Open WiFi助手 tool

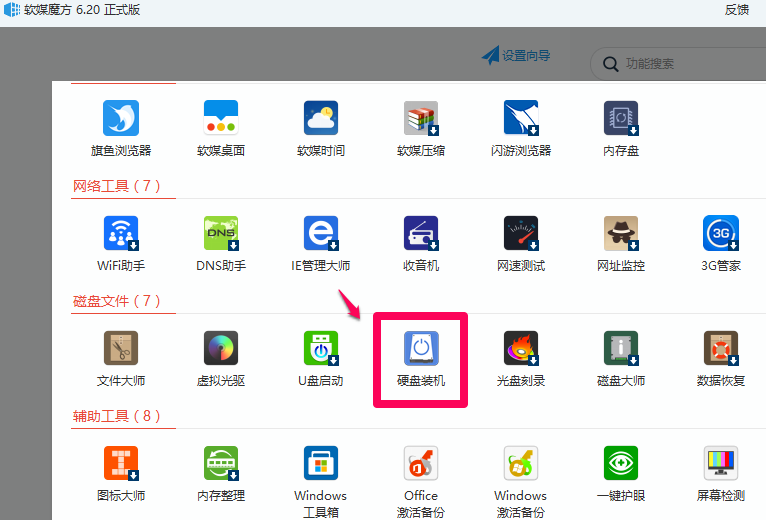121,234
